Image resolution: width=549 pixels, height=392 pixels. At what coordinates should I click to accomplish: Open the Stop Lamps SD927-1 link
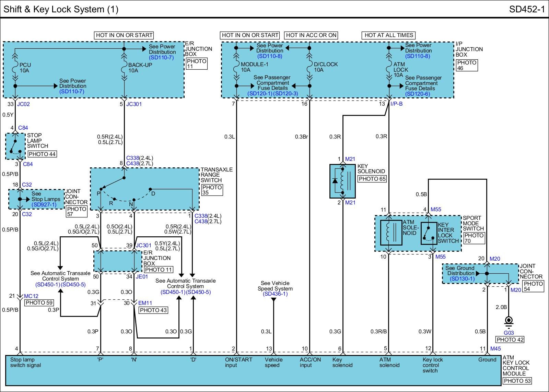point(44,205)
